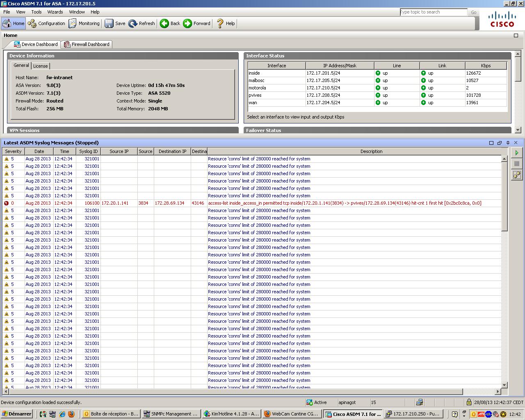Image resolution: width=525 pixels, height=420 pixels.
Task: Sort syslog by the Date column header
Action: tap(39, 151)
